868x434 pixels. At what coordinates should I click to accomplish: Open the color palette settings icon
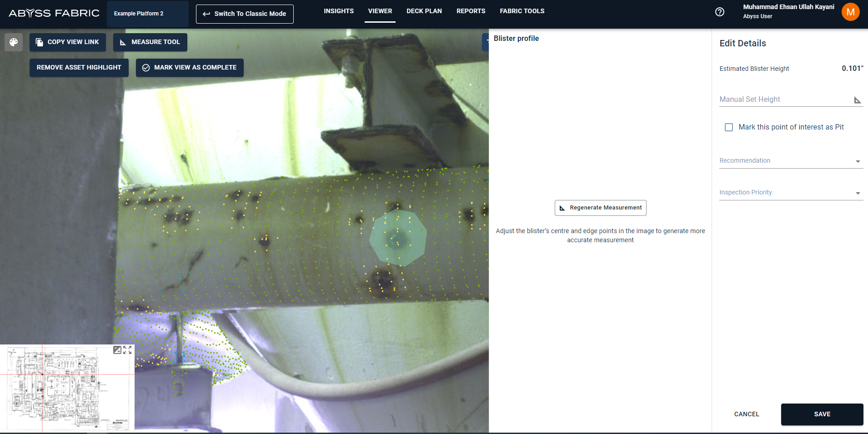pos(14,42)
